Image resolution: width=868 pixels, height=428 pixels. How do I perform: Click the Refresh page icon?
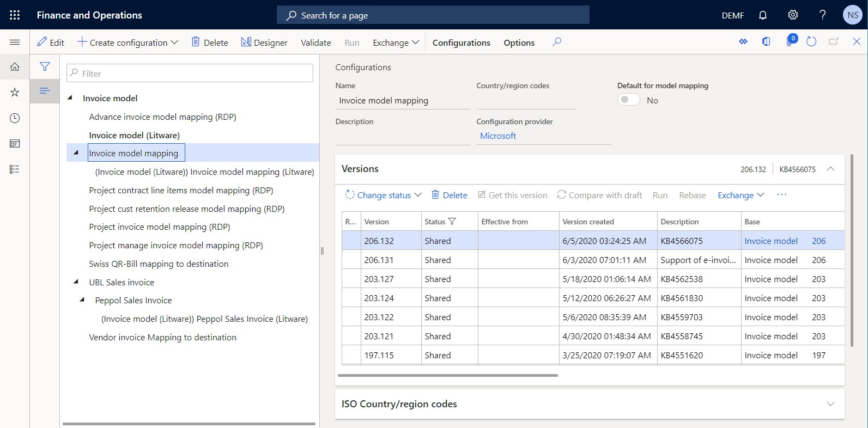[x=811, y=42]
